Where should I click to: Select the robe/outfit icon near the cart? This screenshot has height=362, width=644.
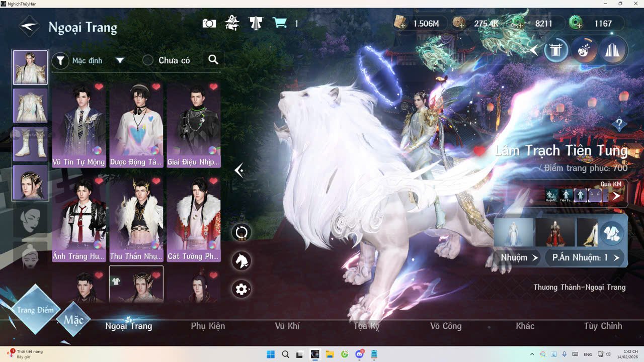[x=255, y=23]
